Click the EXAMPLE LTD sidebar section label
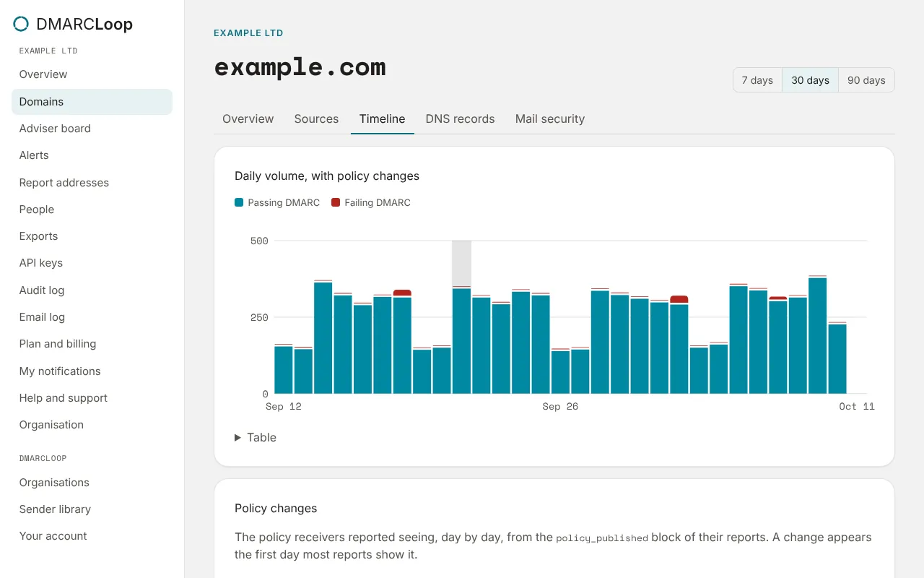 tap(48, 51)
